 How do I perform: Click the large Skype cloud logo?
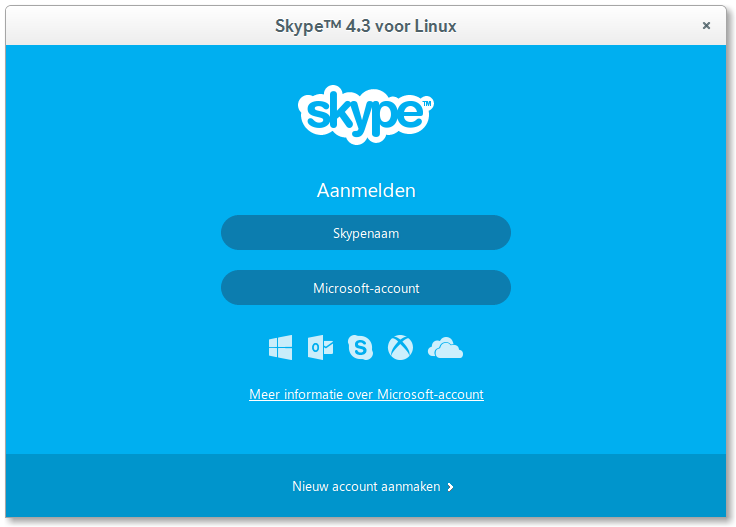pyautogui.click(x=366, y=115)
